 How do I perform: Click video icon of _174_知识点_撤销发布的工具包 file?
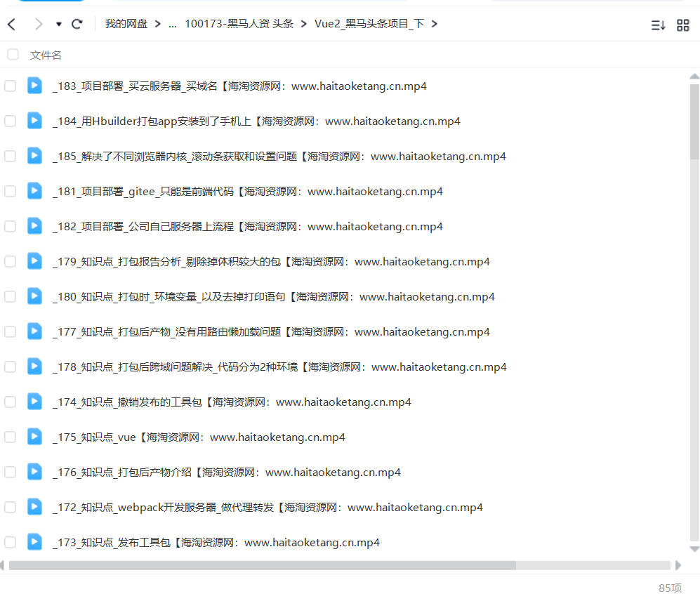[x=34, y=401]
